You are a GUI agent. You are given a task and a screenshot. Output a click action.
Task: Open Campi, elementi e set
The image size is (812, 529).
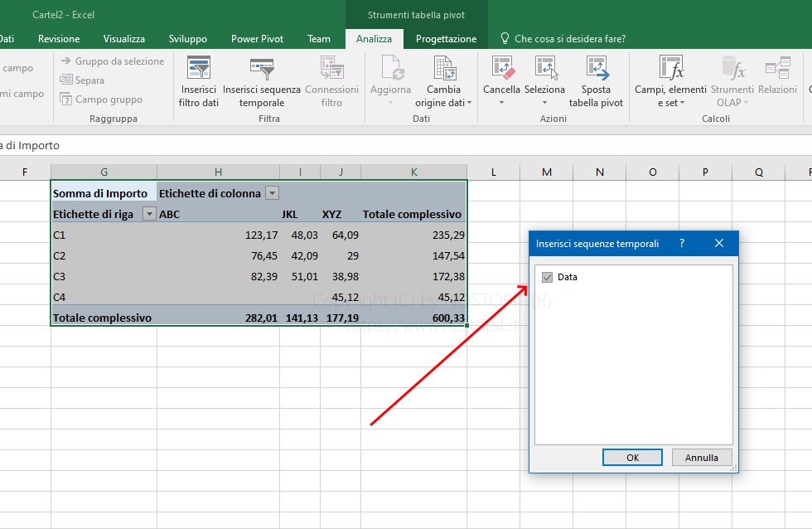click(x=670, y=82)
